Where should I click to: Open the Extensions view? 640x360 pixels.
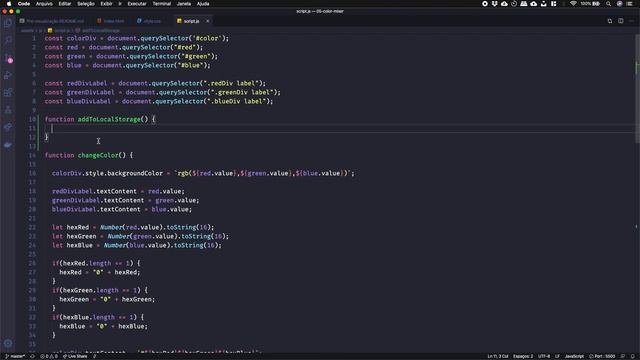click(8, 92)
